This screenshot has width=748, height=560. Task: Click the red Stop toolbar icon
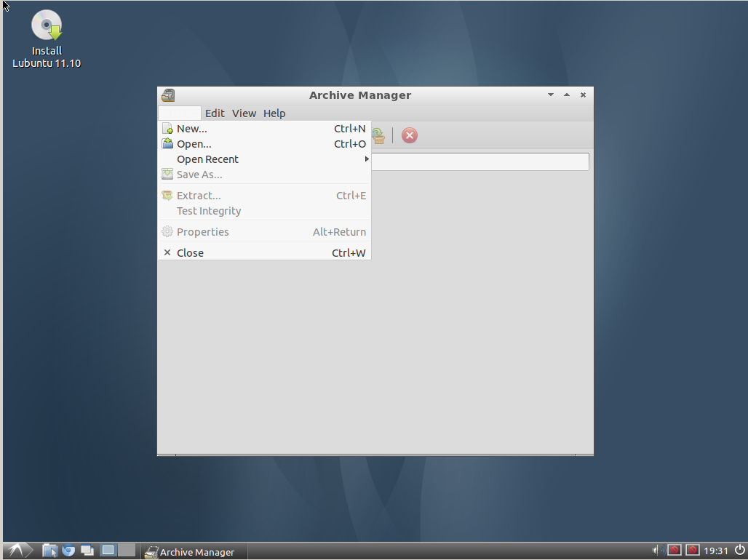click(x=410, y=135)
